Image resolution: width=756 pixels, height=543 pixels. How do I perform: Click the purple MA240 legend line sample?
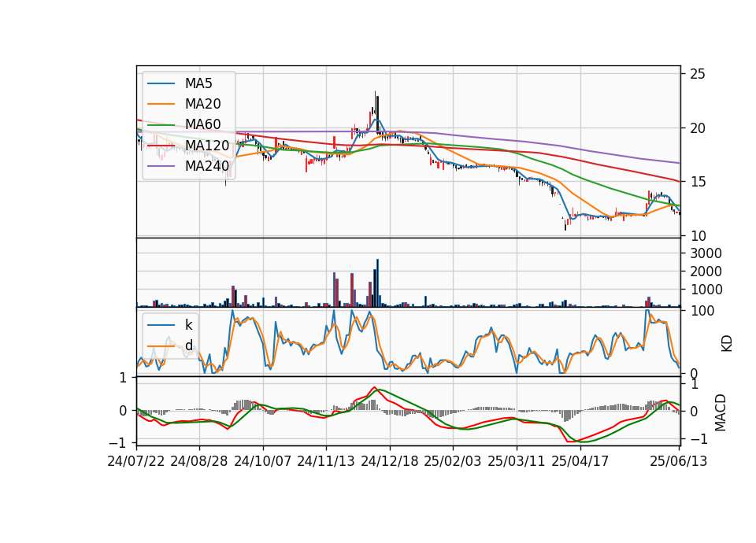[161, 166]
